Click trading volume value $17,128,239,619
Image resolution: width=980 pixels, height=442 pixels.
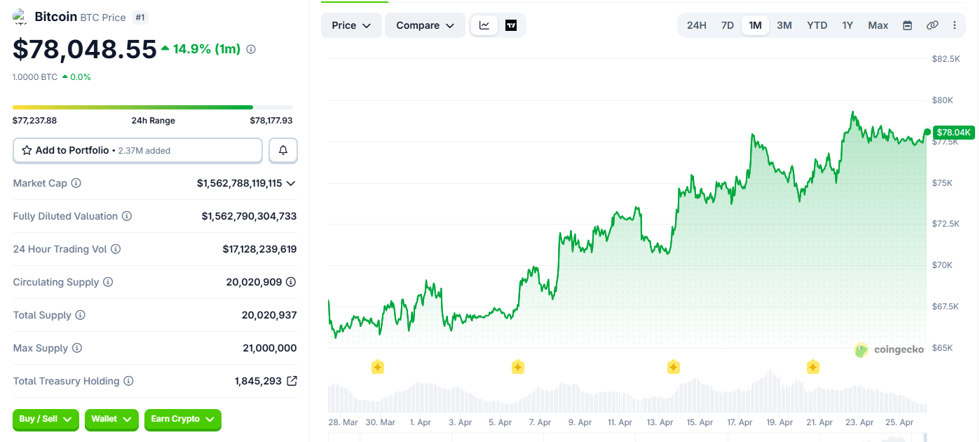coord(259,249)
